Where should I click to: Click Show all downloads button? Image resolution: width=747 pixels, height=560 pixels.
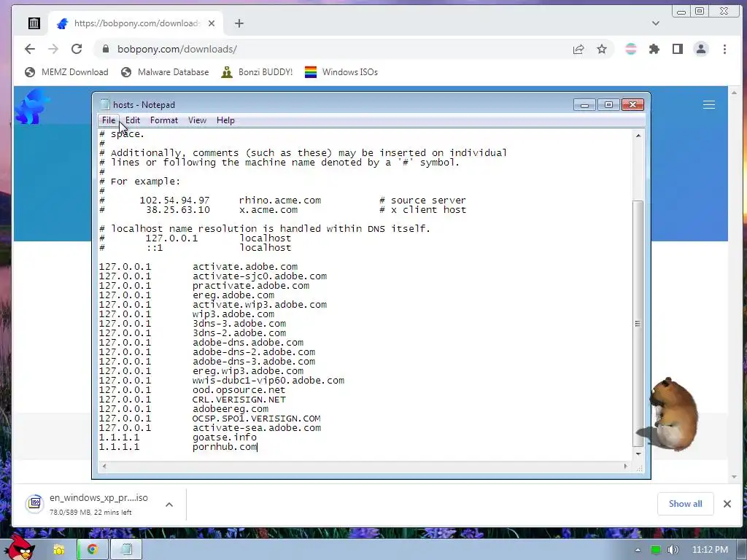[685, 504]
